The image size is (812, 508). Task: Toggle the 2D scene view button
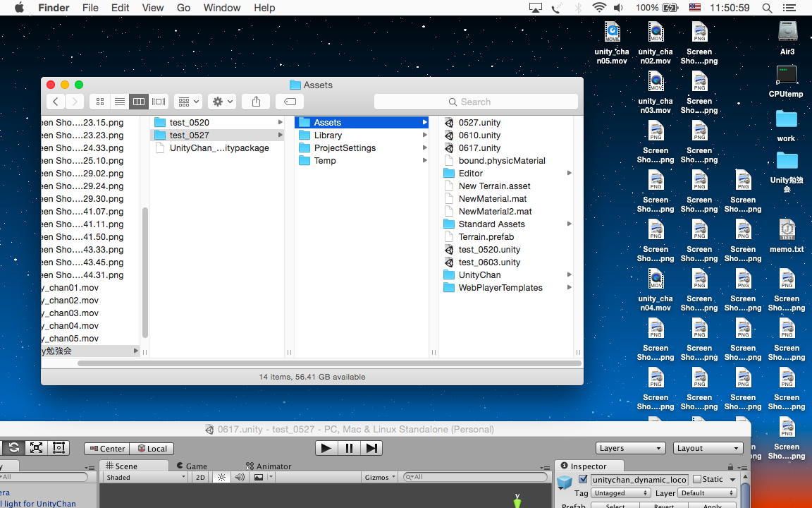point(200,478)
